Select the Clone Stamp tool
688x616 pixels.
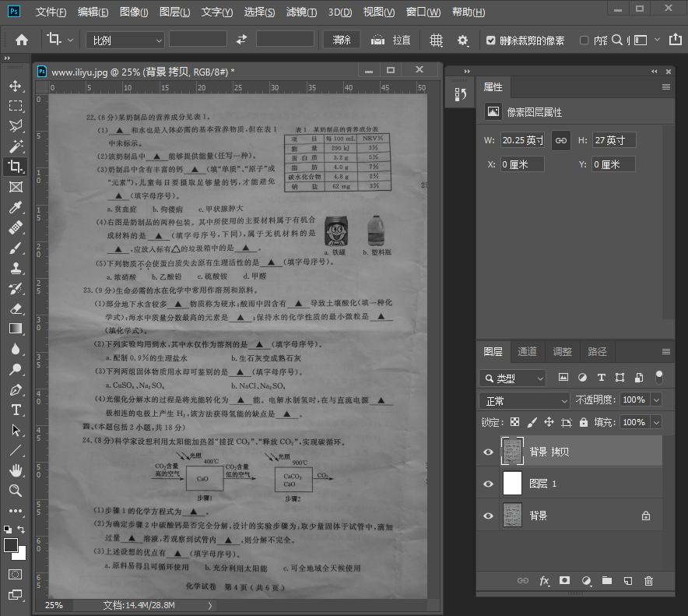click(16, 268)
